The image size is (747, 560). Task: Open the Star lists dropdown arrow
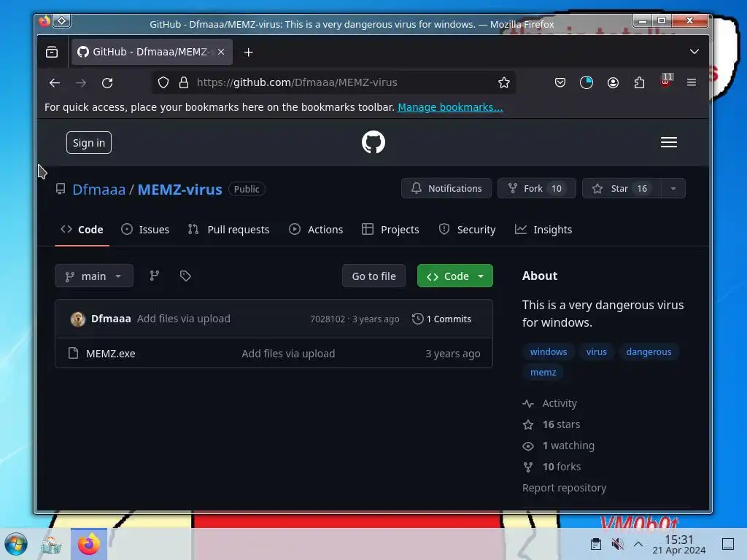pos(673,189)
